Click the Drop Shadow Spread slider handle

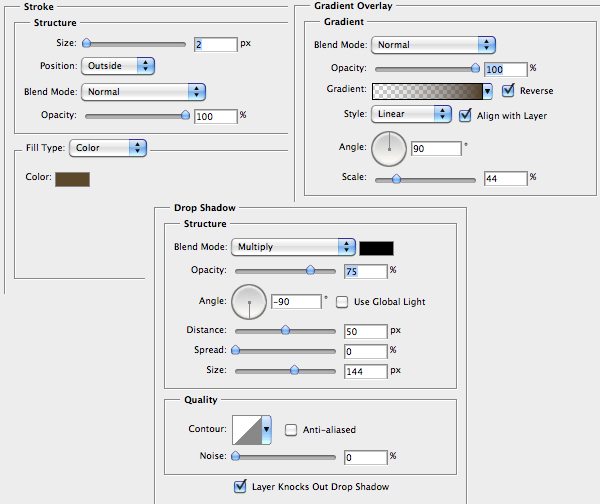coord(236,350)
